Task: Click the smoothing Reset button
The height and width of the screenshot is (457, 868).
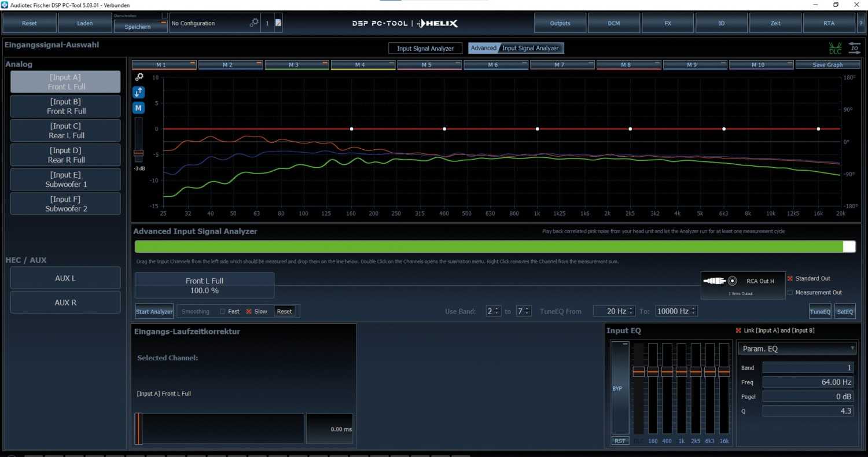Action: tap(284, 311)
